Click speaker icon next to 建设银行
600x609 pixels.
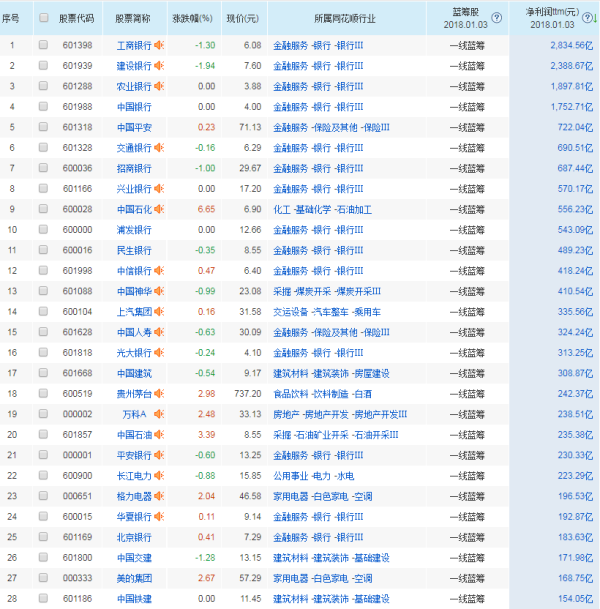(159, 66)
